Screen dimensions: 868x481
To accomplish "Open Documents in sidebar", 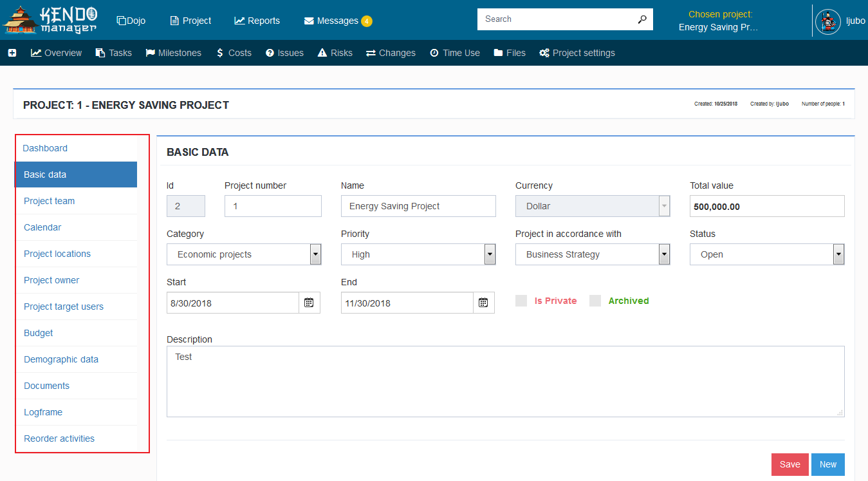I will (x=76, y=386).
